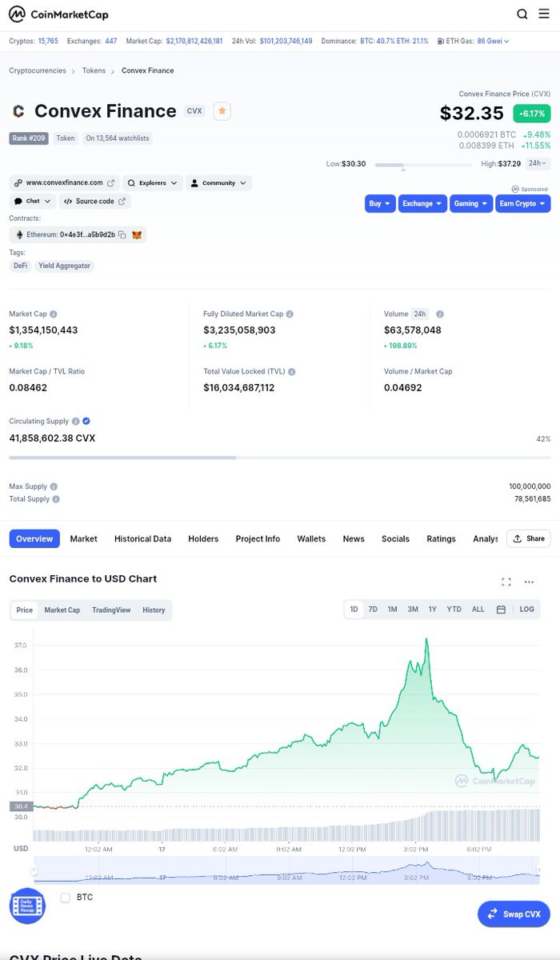The width and height of the screenshot is (560, 960).
Task: Open the hamburger menu icon
Action: [x=544, y=14]
